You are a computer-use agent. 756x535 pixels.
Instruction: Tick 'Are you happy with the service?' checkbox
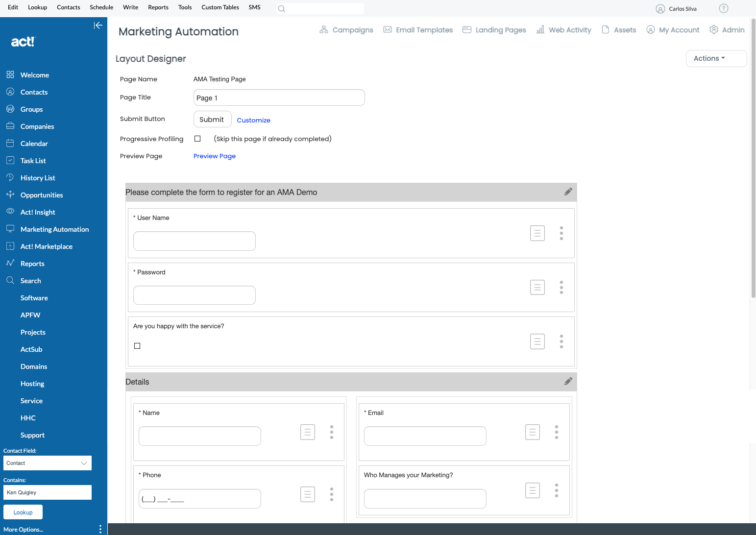pos(137,346)
